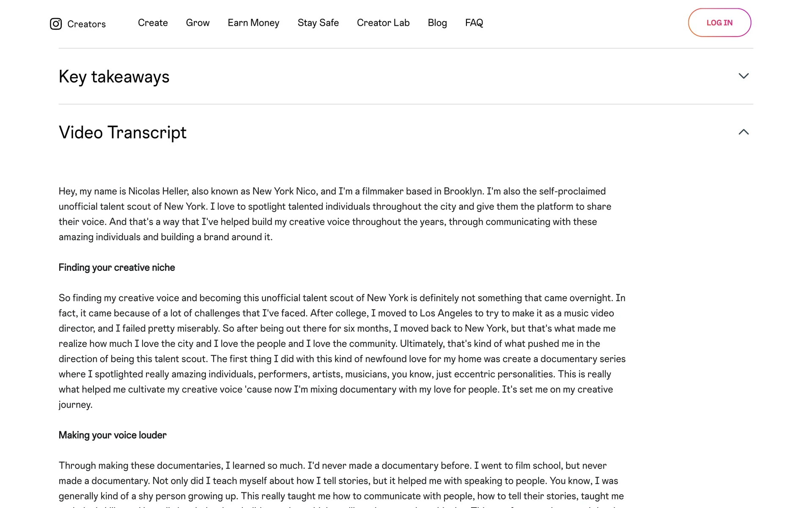Open the Stay Safe nav item
Image resolution: width=812 pixels, height=508 pixels.
coord(318,23)
